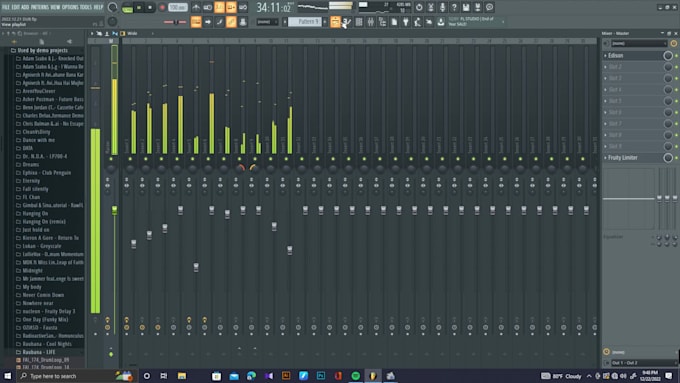
Task: Expand the Fruity Limiter slot arrow menu
Action: [605, 157]
